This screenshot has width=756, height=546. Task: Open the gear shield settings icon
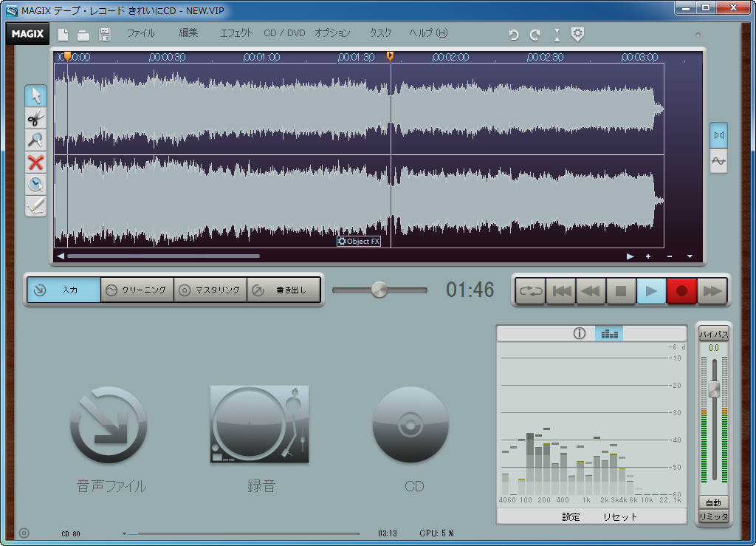pyautogui.click(x=577, y=34)
